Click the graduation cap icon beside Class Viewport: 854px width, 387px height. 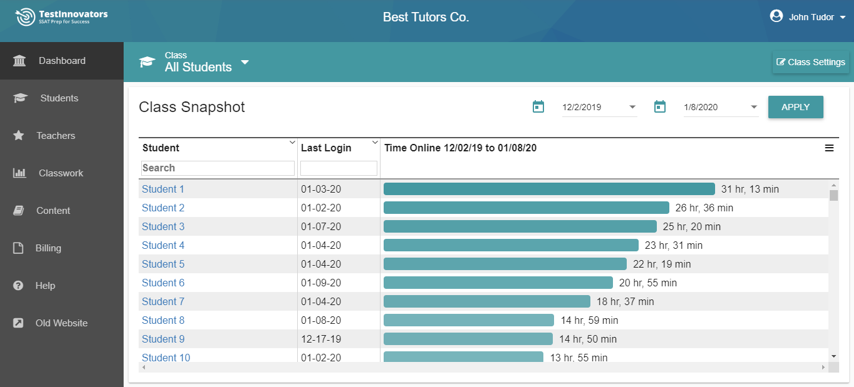click(147, 62)
